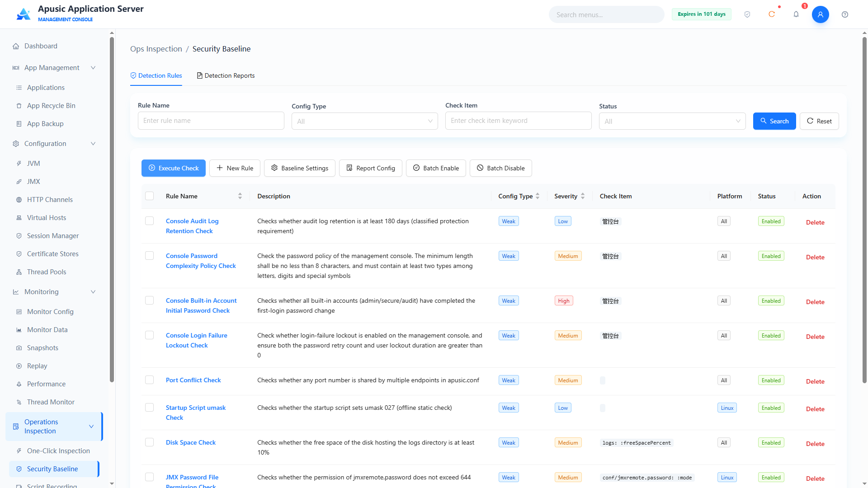Tick the select-all checkbox in table header
The height and width of the screenshot is (488, 868).
tap(149, 196)
